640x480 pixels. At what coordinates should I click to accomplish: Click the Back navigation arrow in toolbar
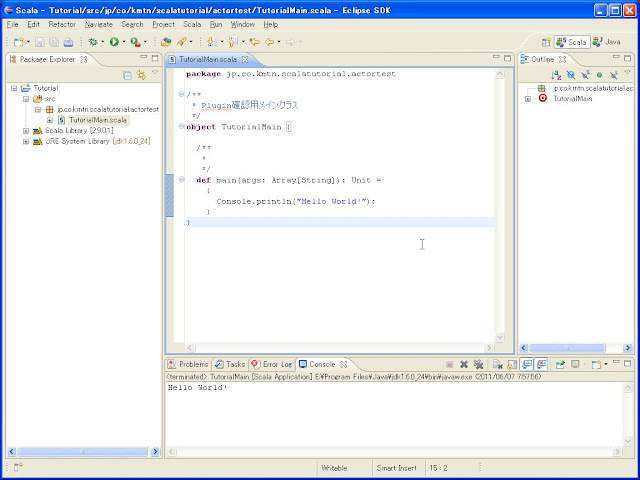click(270, 42)
